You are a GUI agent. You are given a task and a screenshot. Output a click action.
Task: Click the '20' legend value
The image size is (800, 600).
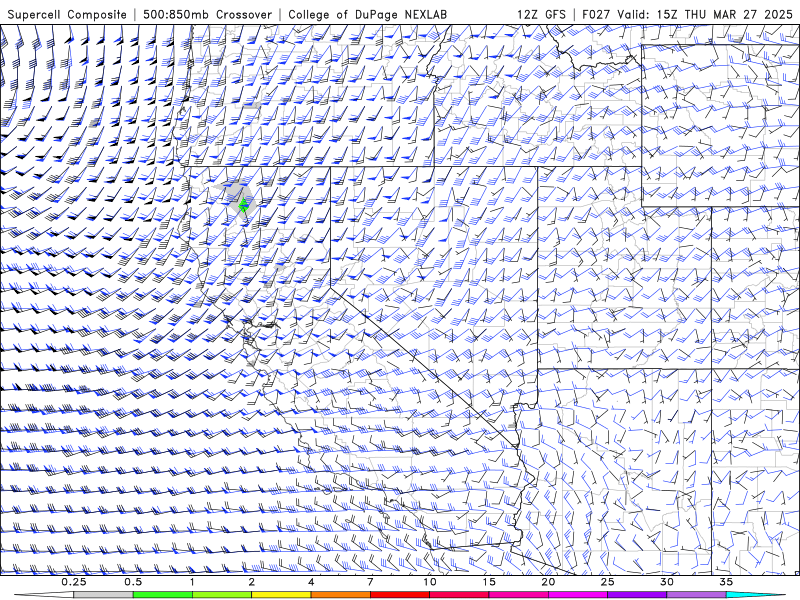click(548, 582)
